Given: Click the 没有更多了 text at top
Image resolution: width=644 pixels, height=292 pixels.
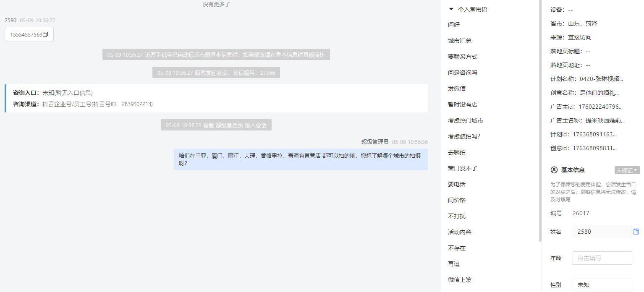Looking at the screenshot, I should point(216,4).
